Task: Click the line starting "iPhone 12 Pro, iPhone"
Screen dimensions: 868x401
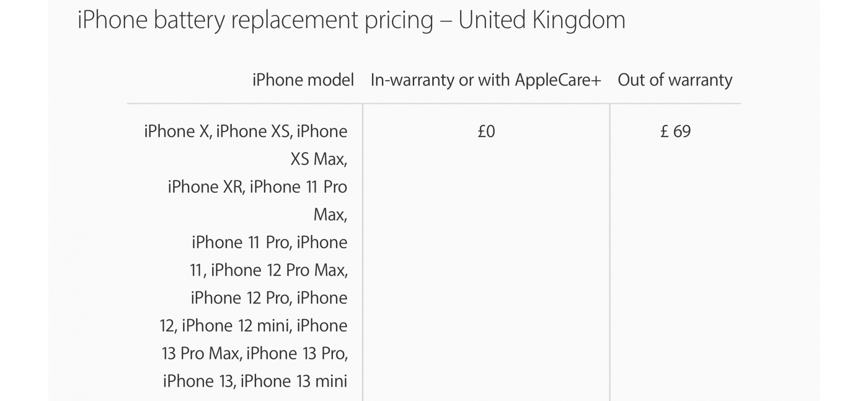Action: [269, 298]
